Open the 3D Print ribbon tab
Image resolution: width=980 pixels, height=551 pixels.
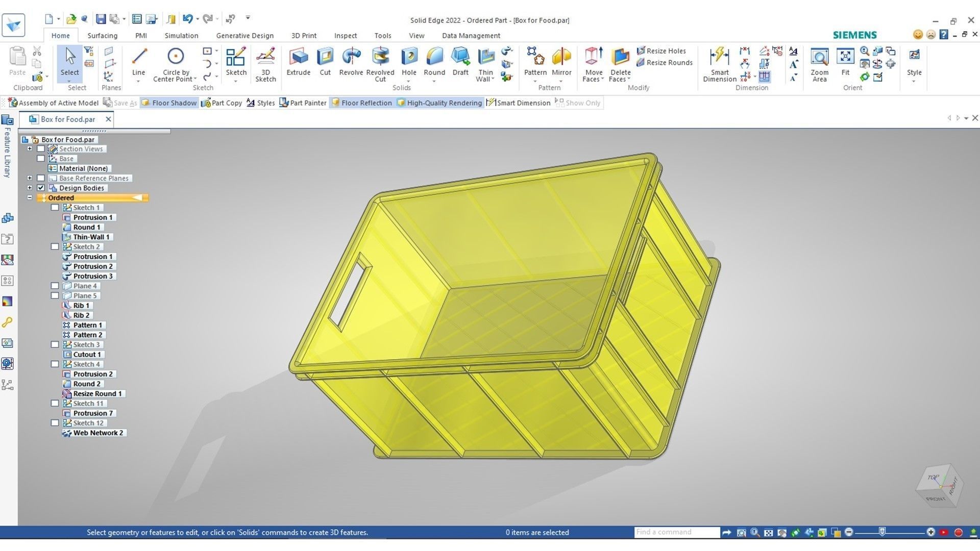coord(304,36)
